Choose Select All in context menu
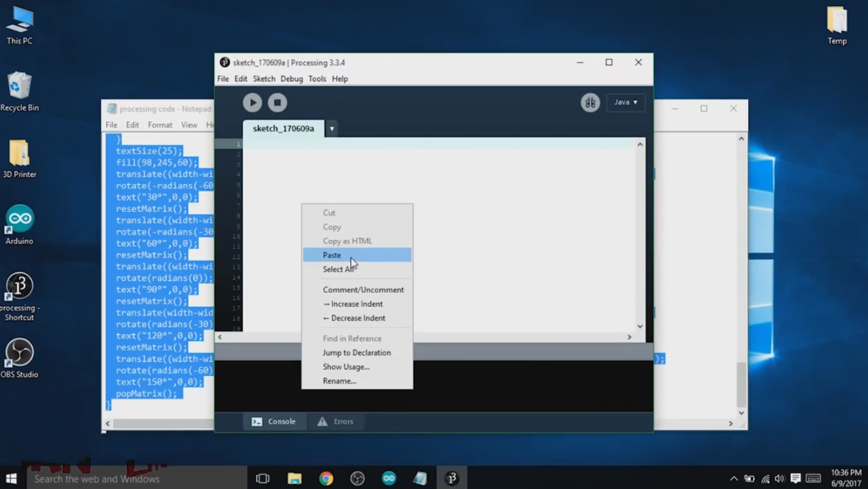The image size is (868, 489). tap(357, 269)
